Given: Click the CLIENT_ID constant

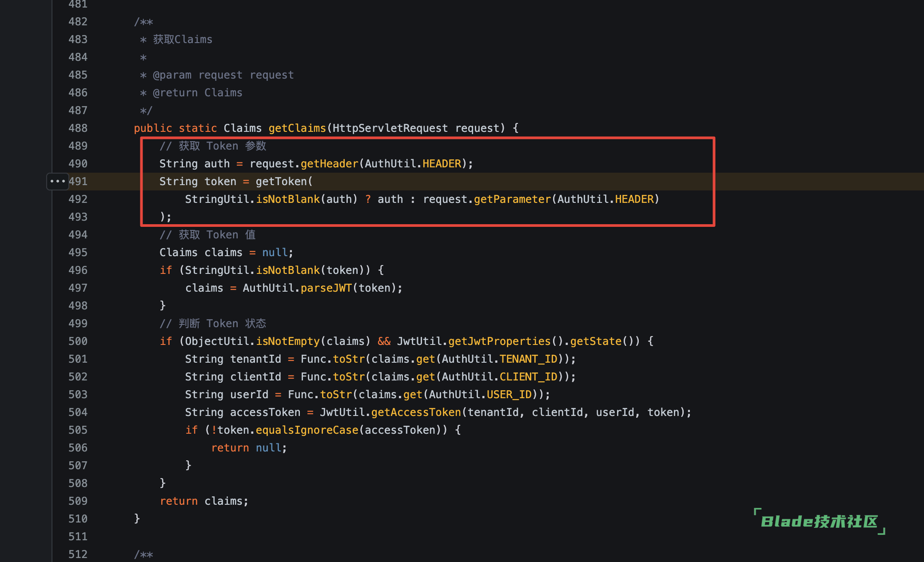Looking at the screenshot, I should pyautogui.click(x=528, y=377).
